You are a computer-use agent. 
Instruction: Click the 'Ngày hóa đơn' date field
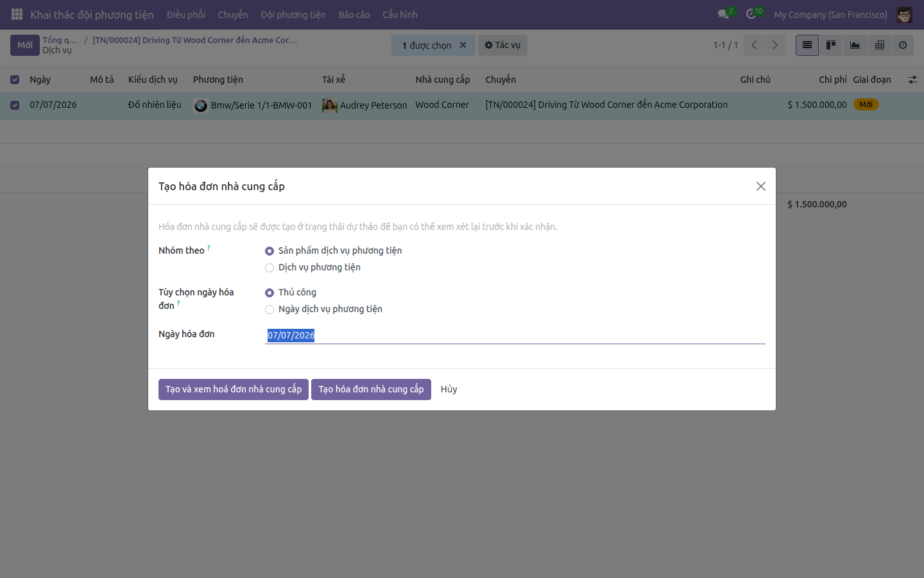[515, 335]
